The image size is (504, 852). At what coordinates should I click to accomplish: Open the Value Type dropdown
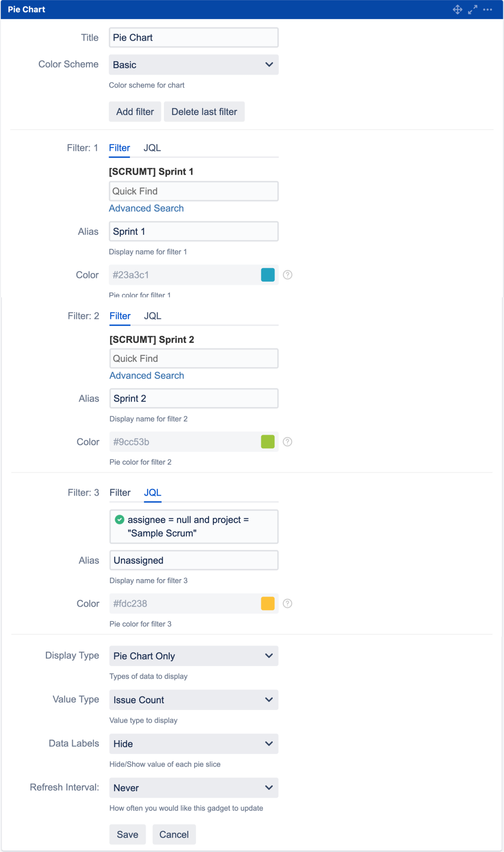click(193, 699)
